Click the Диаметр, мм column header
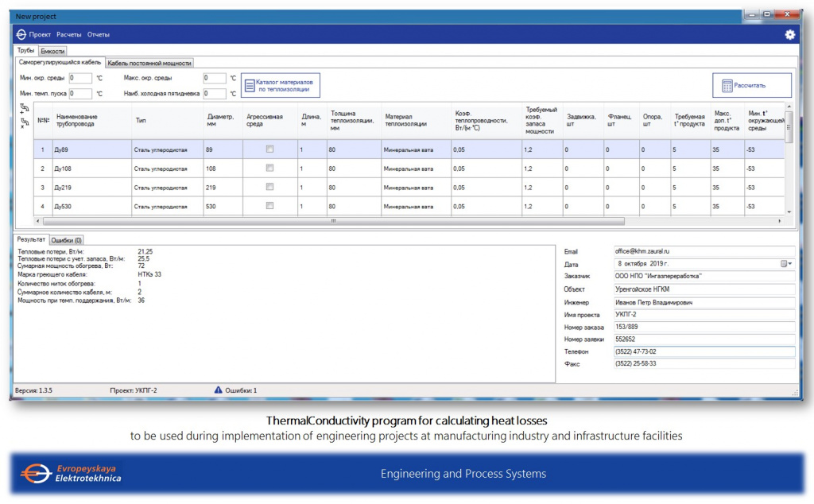The height and width of the screenshot is (504, 814). 223,120
